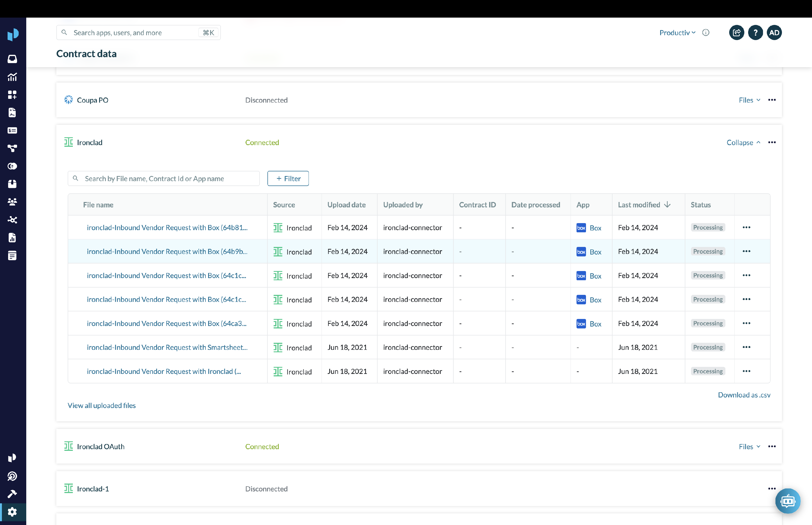Click the users group sidebar icon
This screenshot has width=812, height=525.
pos(12,202)
